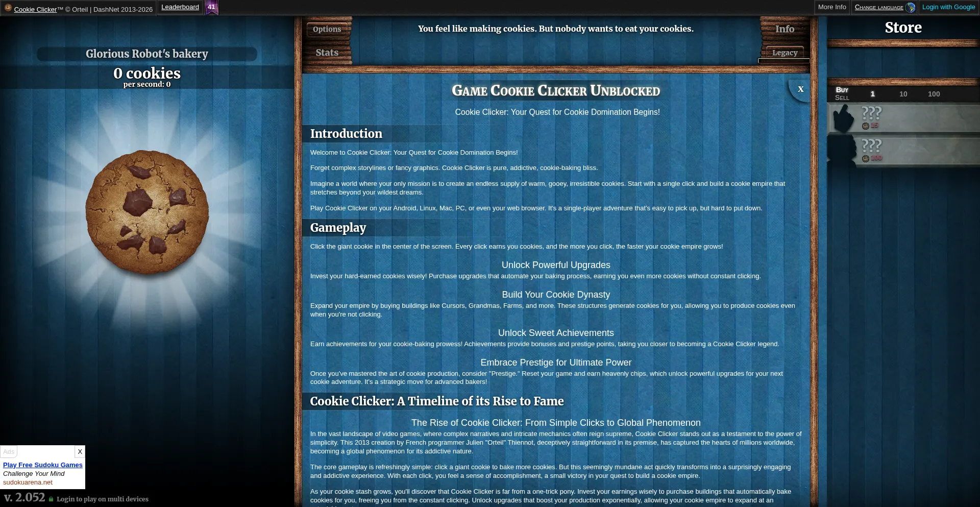Click Embrace Prestige for Ultimate Power subheading
The width and height of the screenshot is (980, 507).
556,363
